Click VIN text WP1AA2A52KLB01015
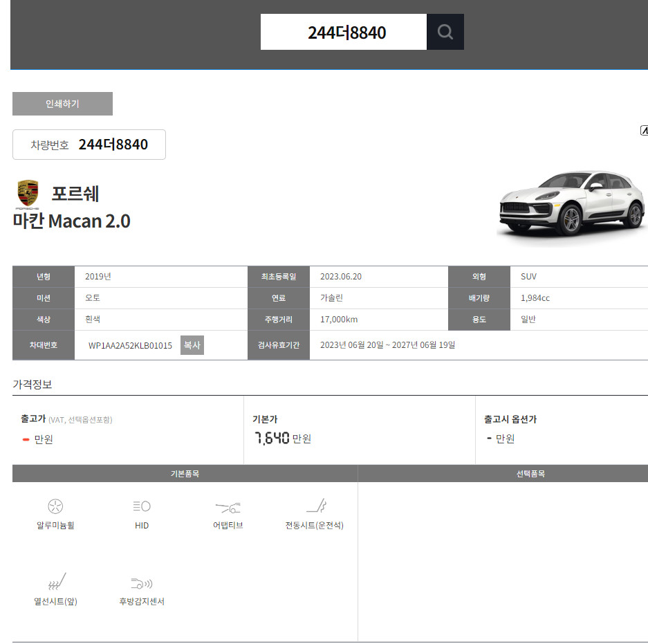This screenshot has width=648, height=644. click(x=130, y=346)
